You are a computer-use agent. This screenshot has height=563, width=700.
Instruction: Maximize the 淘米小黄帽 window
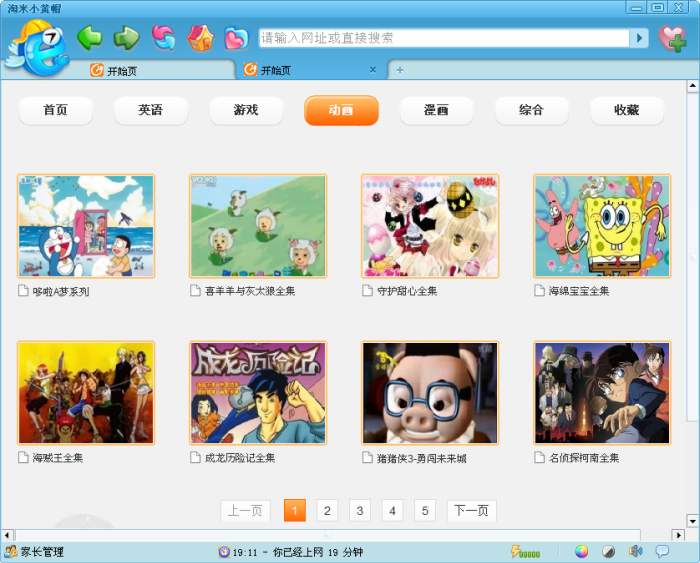click(658, 8)
